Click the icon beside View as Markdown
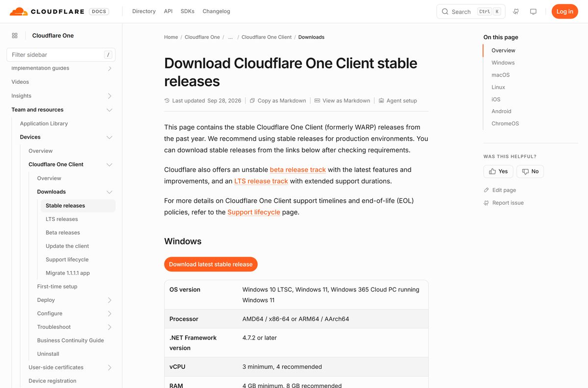Image resolution: width=588 pixels, height=388 pixels. pyautogui.click(x=318, y=100)
